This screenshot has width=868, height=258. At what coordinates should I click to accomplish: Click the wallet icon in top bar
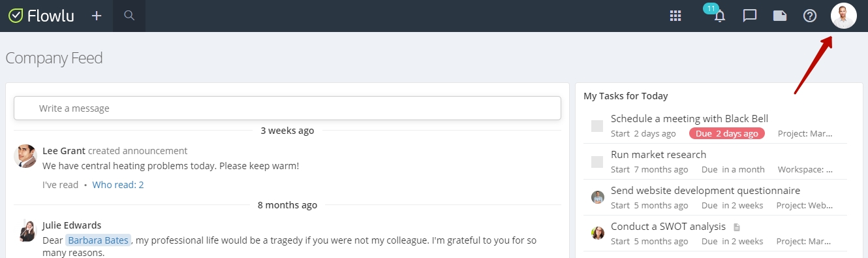coord(780,16)
